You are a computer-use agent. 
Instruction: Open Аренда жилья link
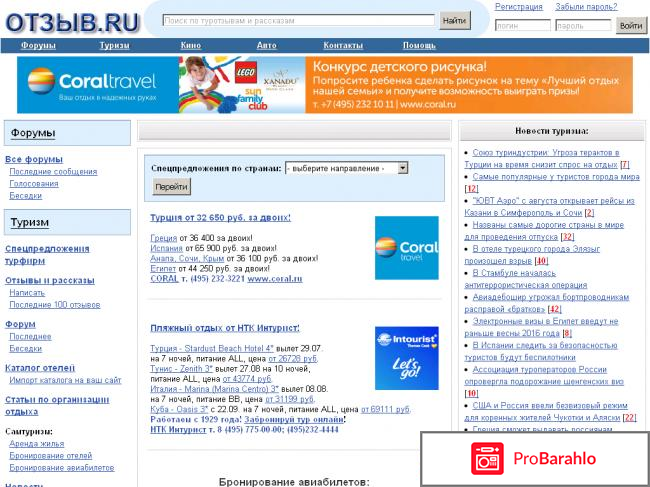[x=36, y=443]
